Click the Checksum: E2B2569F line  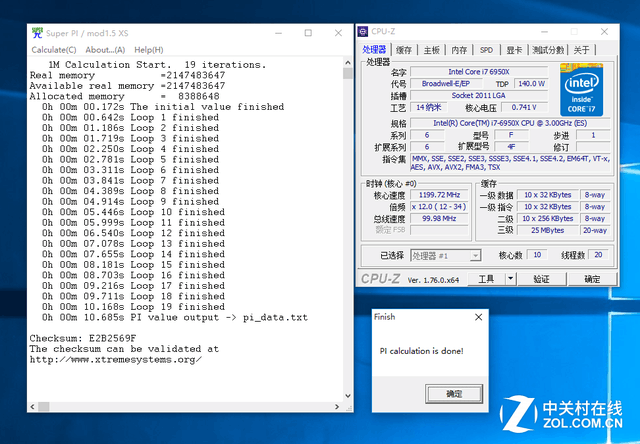pos(83,338)
